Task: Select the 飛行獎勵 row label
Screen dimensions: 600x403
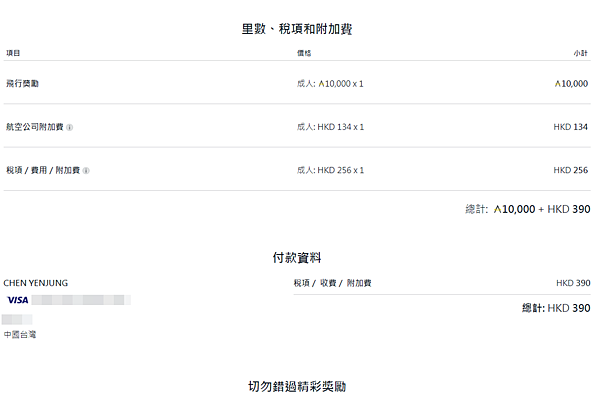Action: (x=23, y=84)
